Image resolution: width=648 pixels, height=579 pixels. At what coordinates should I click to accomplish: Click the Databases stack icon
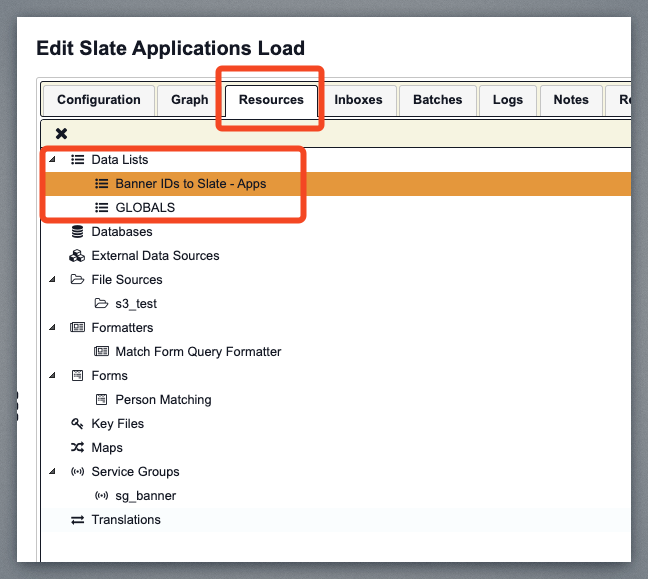[x=77, y=231]
